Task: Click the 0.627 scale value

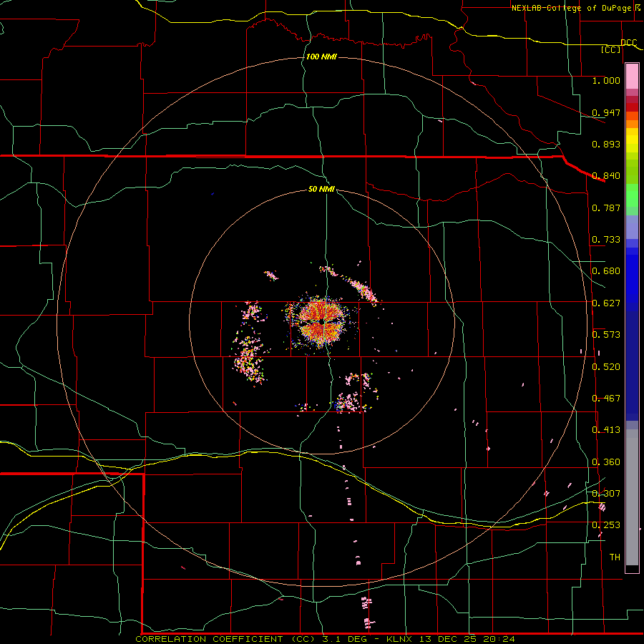Action: 606,303
